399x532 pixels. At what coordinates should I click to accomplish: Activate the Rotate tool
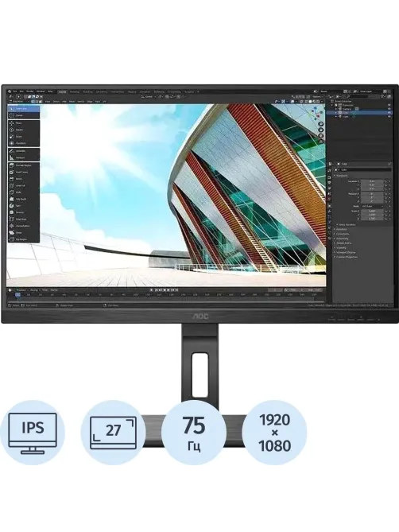pyautogui.click(x=23, y=130)
